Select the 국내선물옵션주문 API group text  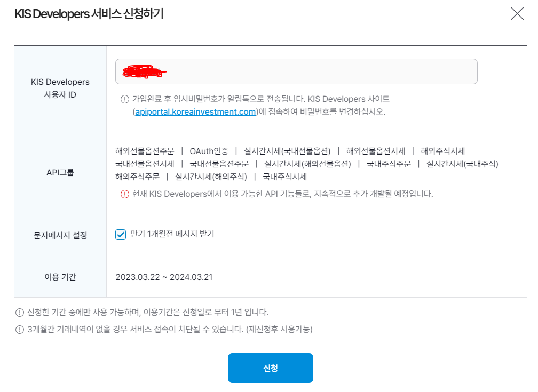219,164
